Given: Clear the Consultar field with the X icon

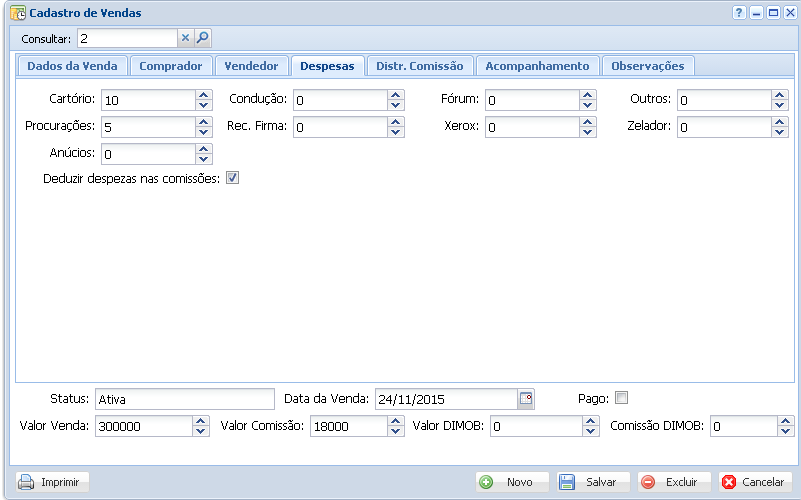Looking at the screenshot, I should (185, 38).
